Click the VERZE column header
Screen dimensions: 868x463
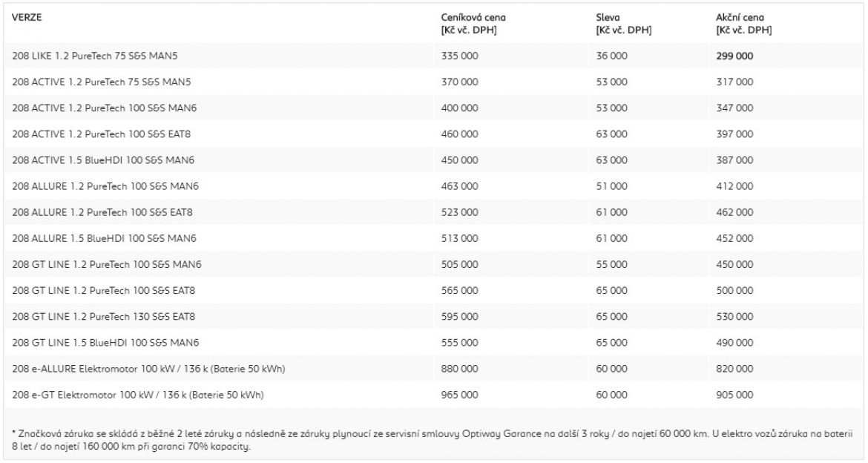(x=27, y=17)
